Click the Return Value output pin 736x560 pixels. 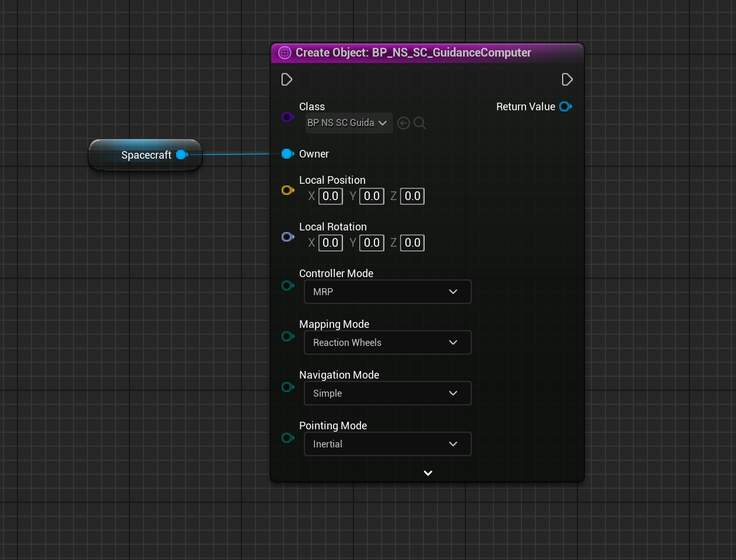pyautogui.click(x=566, y=107)
